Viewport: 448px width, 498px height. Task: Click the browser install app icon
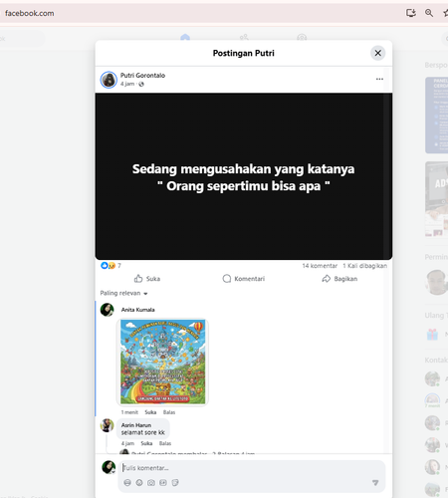(x=411, y=13)
